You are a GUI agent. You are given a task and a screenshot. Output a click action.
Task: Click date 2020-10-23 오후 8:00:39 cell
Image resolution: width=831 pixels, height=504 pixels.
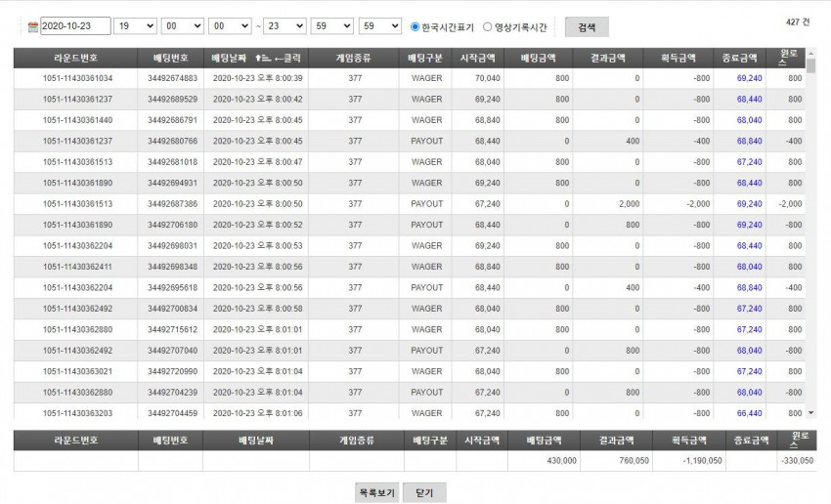[x=257, y=78]
